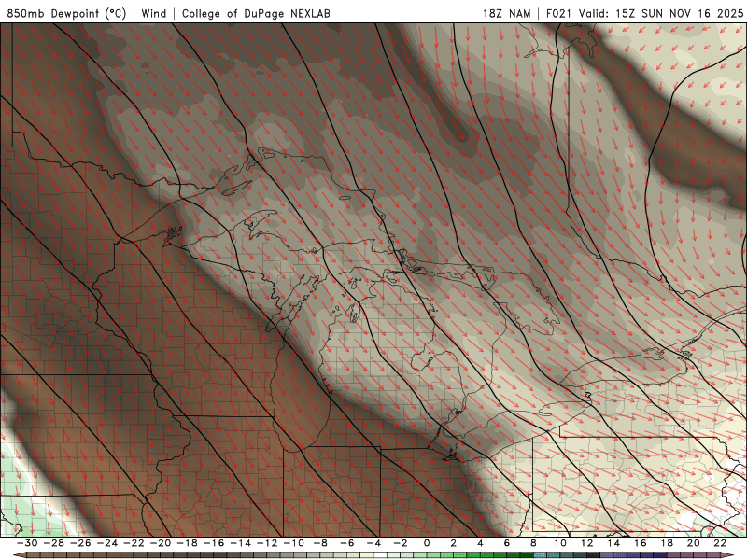
Task: Click the -12 value on color scale
Action: [267, 543]
